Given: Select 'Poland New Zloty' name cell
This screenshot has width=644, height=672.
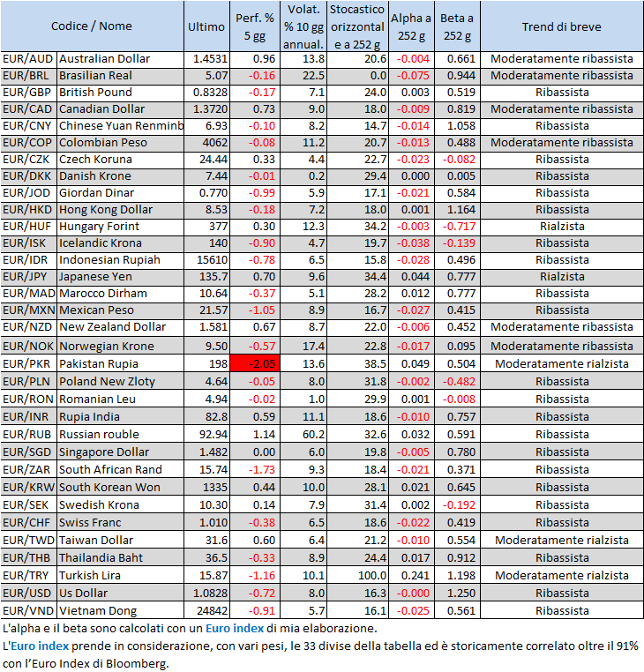Looking at the screenshot, I should (x=121, y=381).
